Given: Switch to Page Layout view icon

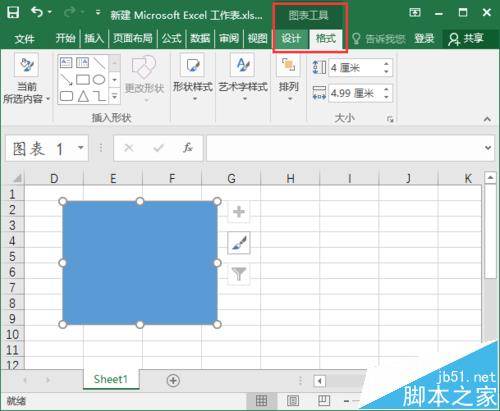Looking at the screenshot, I should click(293, 400).
